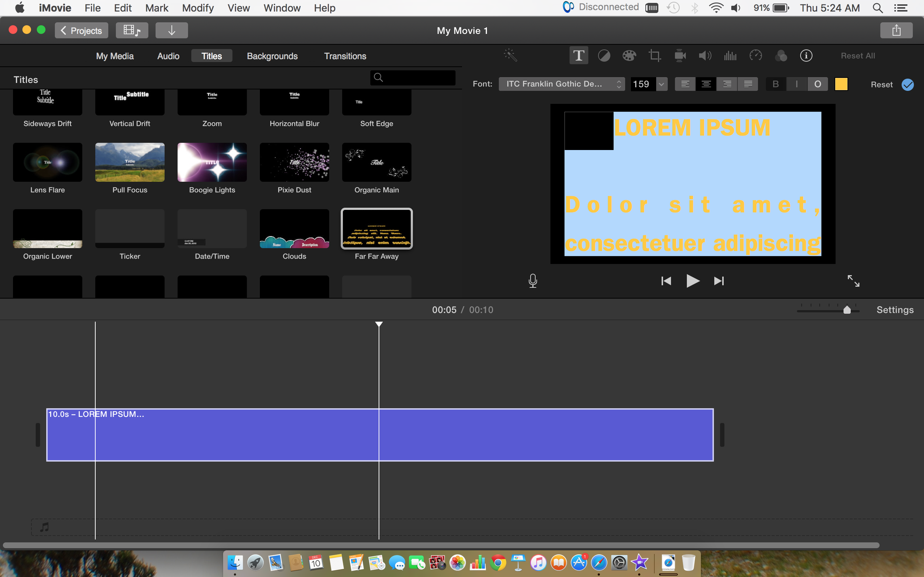Switch to the Backgrounds tab
This screenshot has height=577, width=924.
(272, 56)
